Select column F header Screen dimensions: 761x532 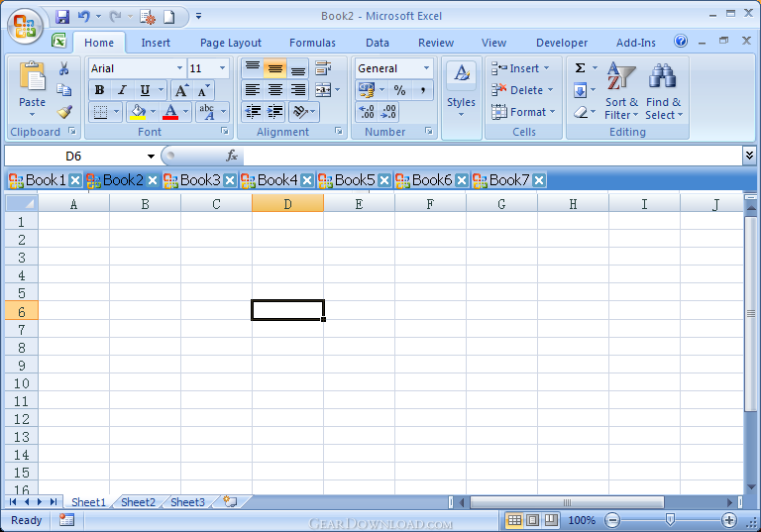430,204
